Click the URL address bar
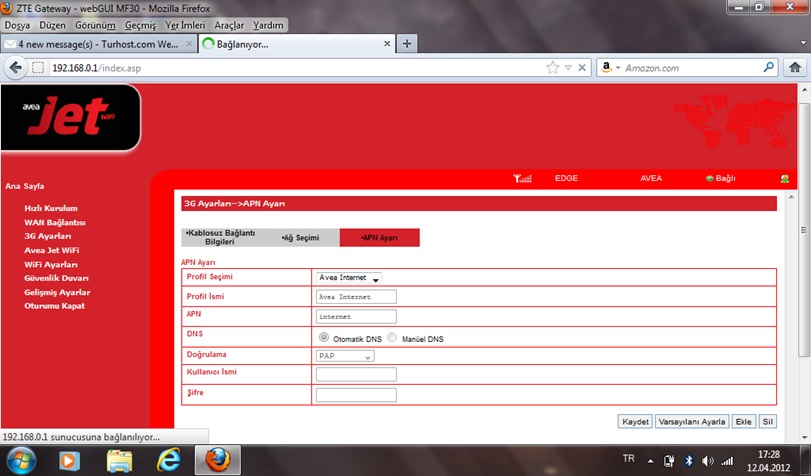 (295, 68)
